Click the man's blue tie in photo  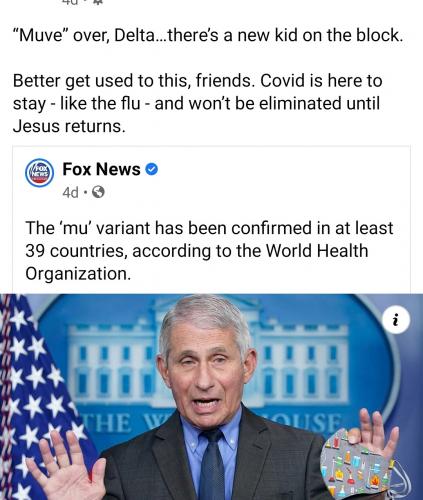coord(211,467)
